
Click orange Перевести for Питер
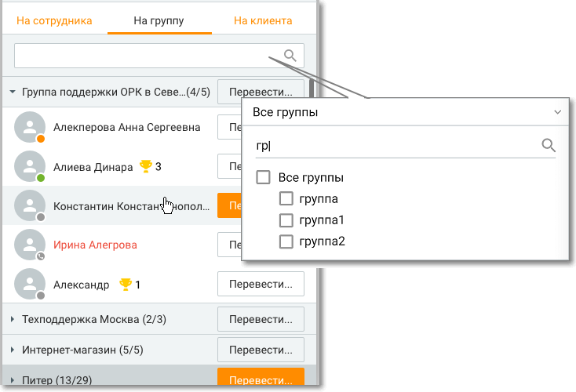[x=261, y=376]
